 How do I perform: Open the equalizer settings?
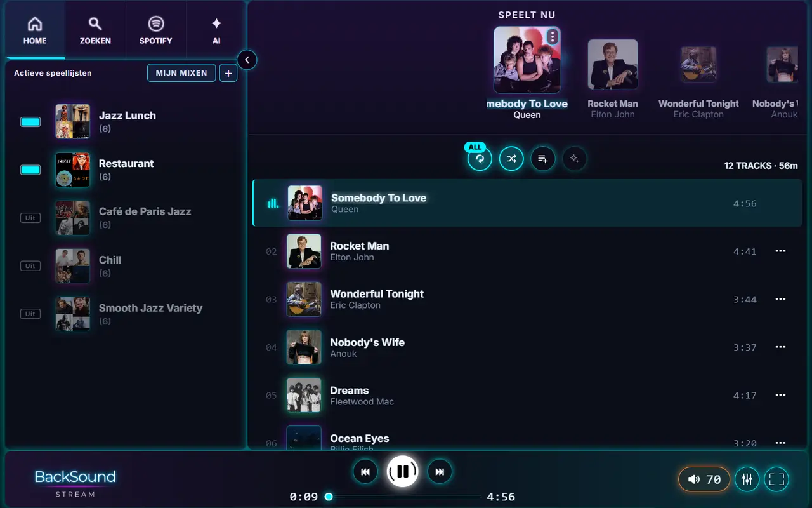point(747,479)
